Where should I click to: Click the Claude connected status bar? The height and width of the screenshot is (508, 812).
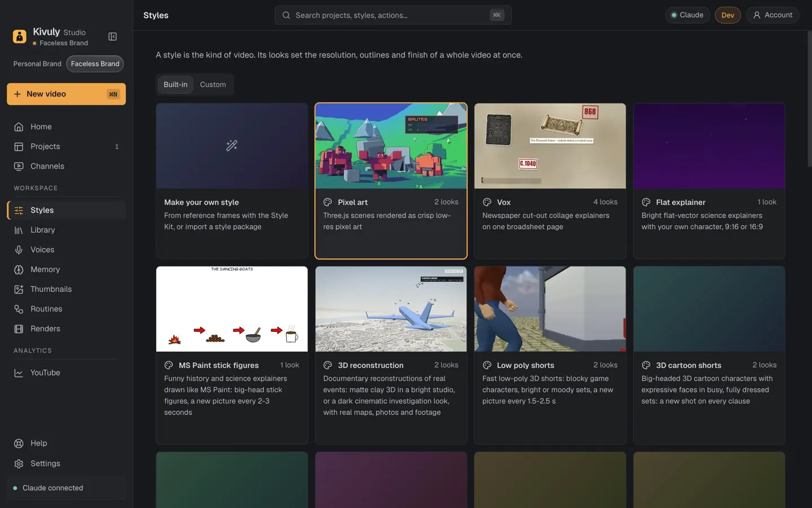(66, 488)
